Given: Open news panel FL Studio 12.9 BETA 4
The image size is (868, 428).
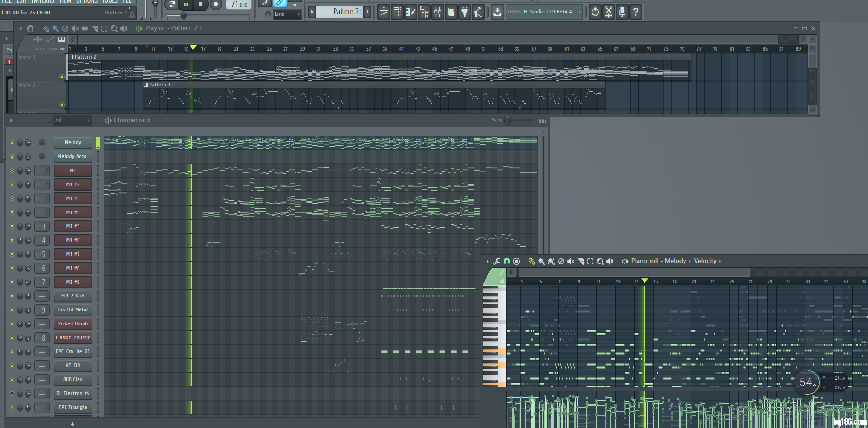Looking at the screenshot, I should click(544, 12).
